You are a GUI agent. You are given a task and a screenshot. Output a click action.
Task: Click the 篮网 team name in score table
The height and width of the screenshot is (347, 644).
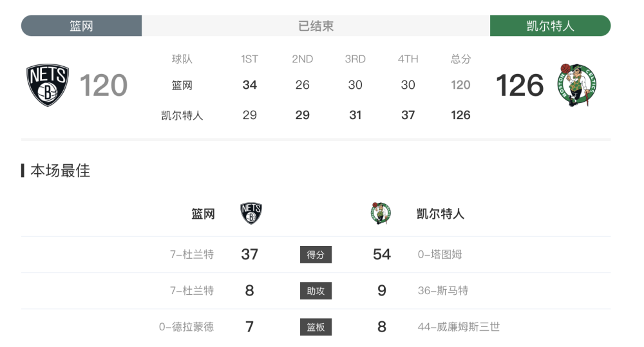(x=182, y=85)
